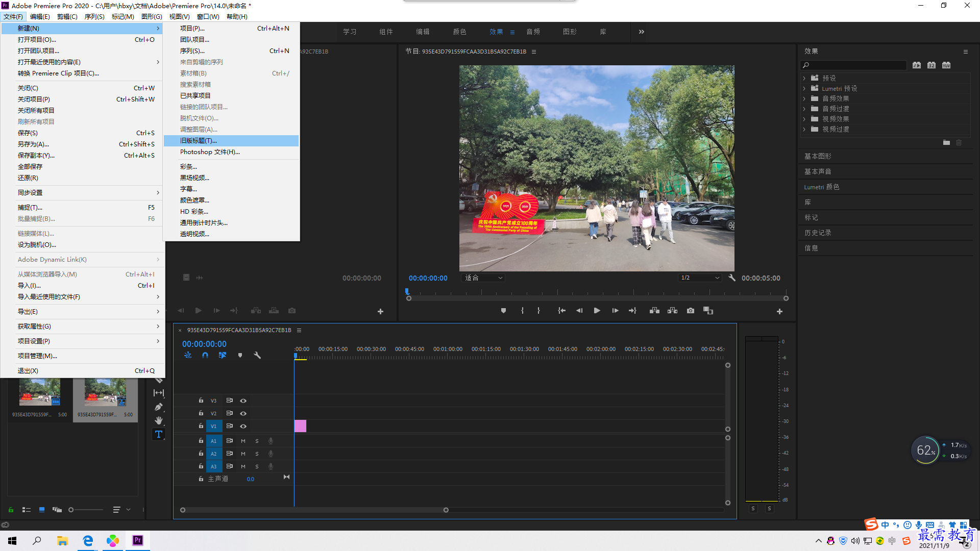
Task: Select 导入(I)... in File menu
Action: (83, 286)
